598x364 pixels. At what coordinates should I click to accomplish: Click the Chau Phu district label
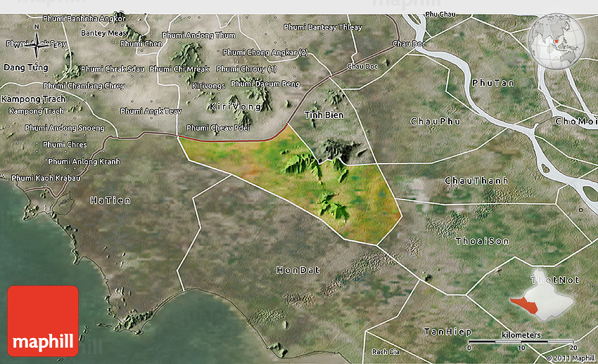coord(435,122)
